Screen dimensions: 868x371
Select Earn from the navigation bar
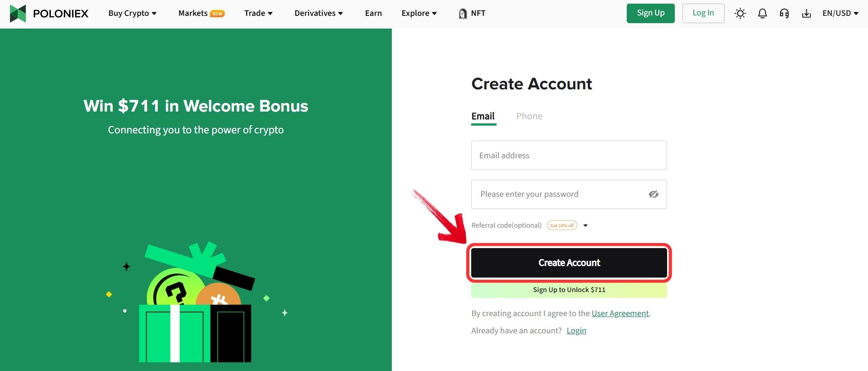click(x=373, y=13)
